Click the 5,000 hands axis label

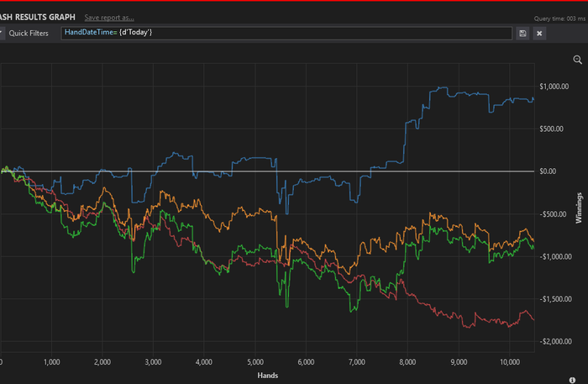coord(255,362)
